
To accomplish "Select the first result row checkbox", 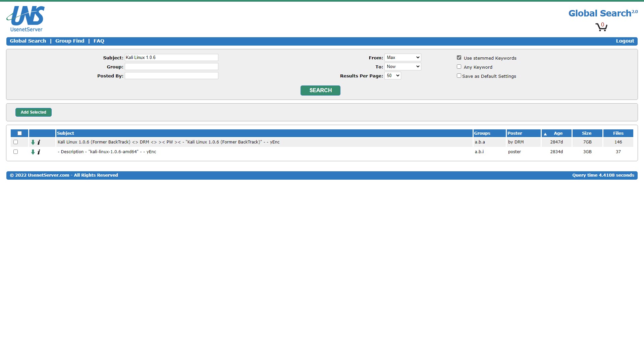I will pos(15,142).
